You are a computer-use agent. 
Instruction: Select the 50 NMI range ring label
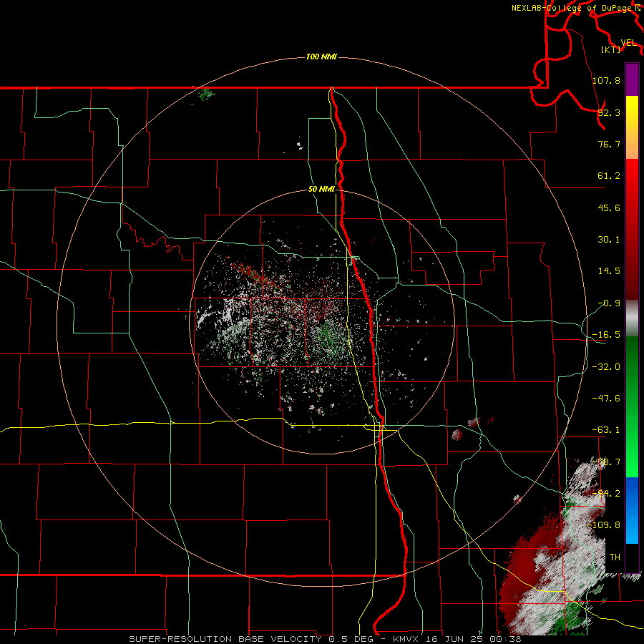321,189
